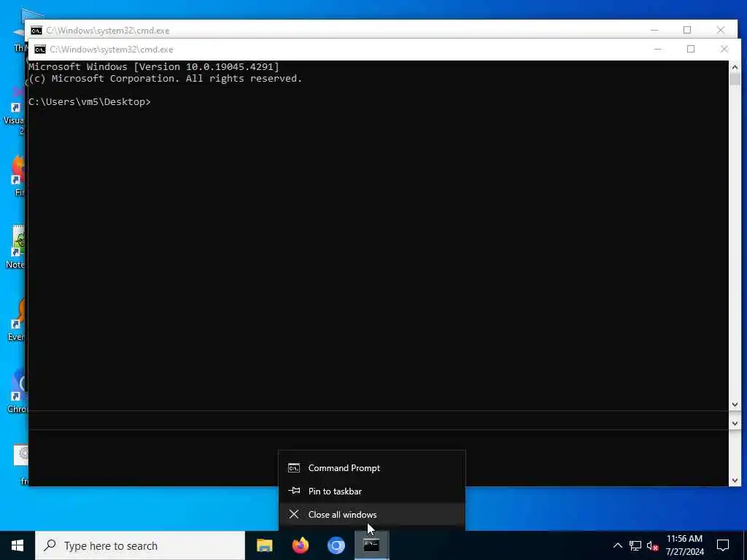Viewport: 747px width, 560px height.
Task: Click the back cmd.exe window system icon
Action: pos(36,31)
